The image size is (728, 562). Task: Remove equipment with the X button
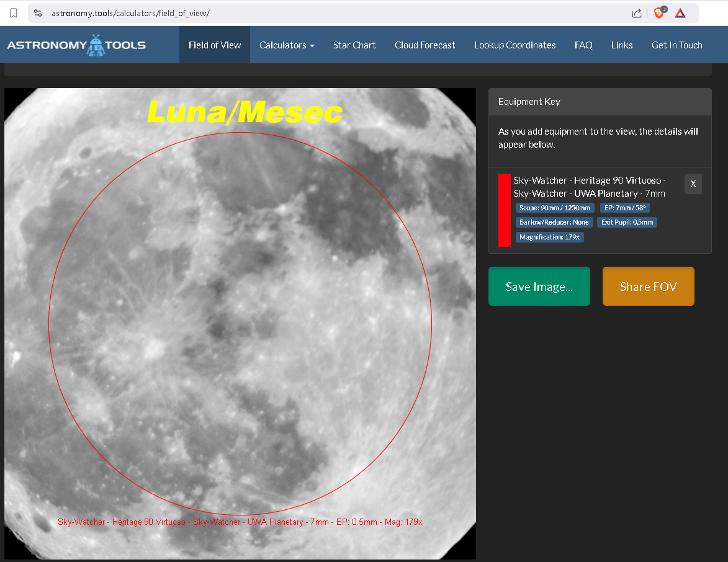click(x=693, y=184)
